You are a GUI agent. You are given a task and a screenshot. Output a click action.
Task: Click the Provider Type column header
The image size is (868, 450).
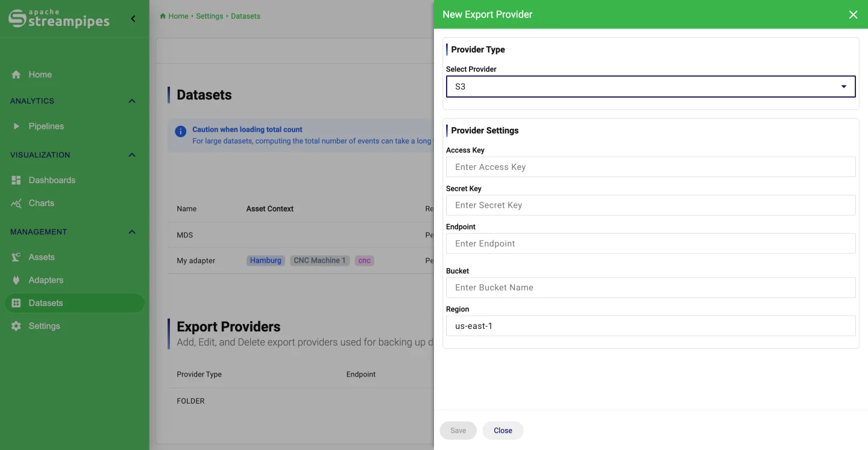click(199, 375)
